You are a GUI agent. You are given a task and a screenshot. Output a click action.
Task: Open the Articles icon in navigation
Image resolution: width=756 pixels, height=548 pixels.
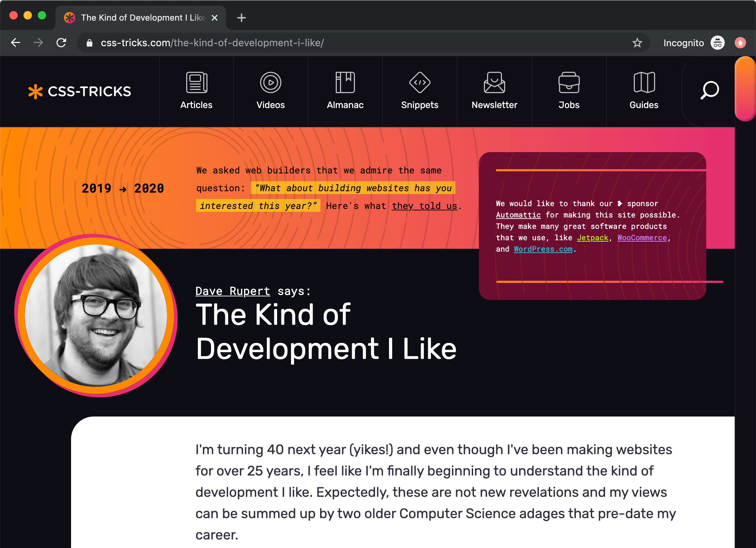click(x=196, y=82)
